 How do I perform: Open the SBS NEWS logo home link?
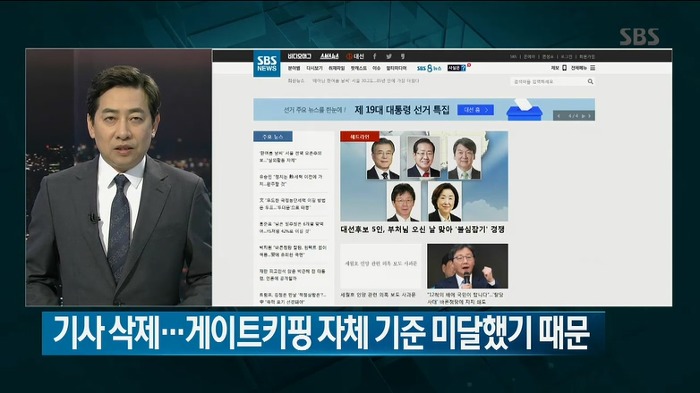click(x=267, y=63)
